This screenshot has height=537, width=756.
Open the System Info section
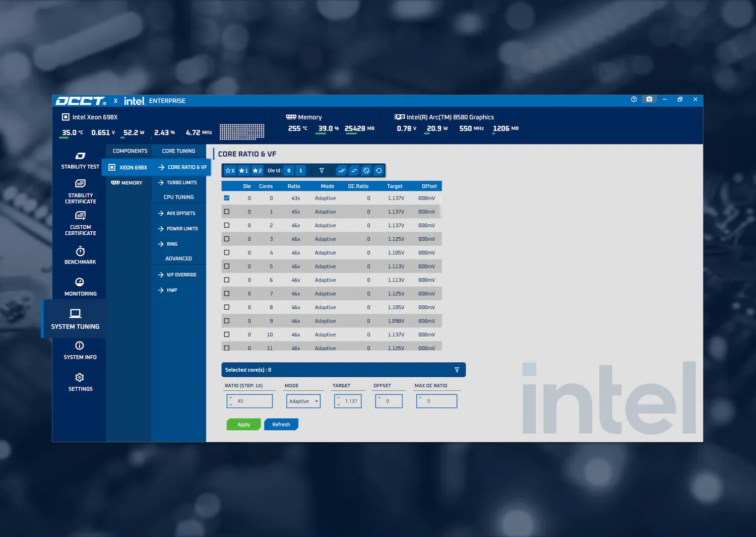(80, 351)
